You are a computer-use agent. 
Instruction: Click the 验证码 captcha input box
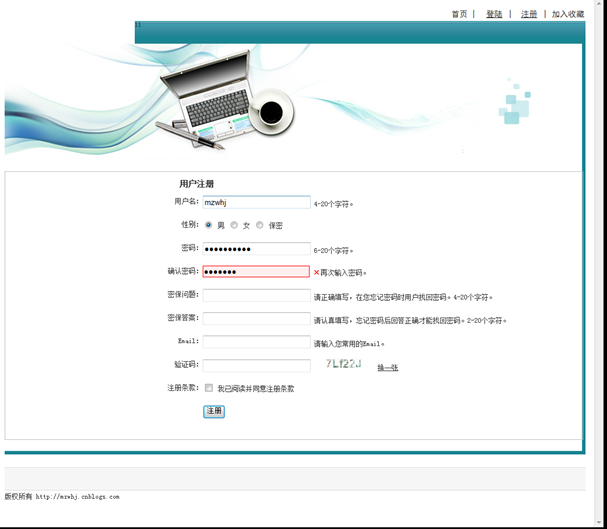(256, 365)
